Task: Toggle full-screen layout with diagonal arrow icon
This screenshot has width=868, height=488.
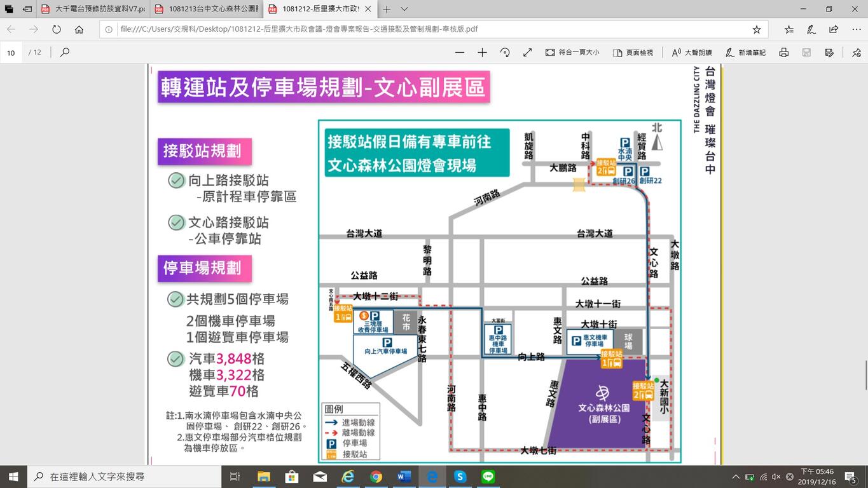Action: pyautogui.click(x=527, y=52)
